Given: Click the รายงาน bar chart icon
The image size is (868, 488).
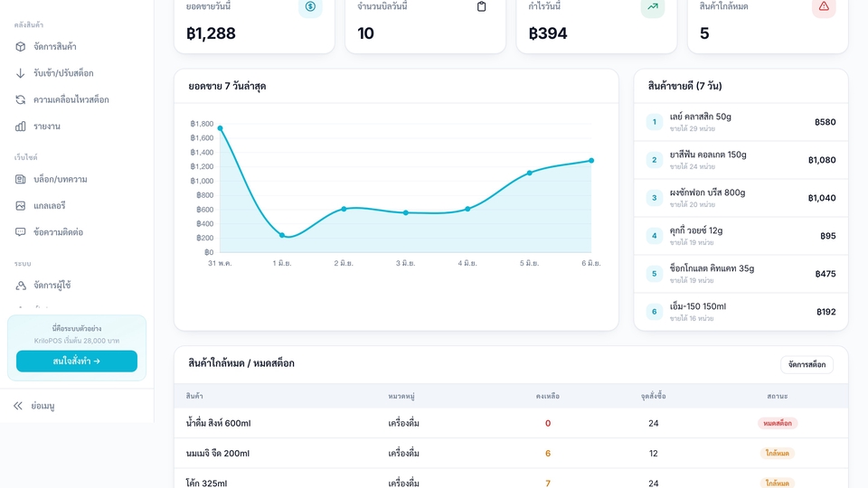Looking at the screenshot, I should coord(21,127).
